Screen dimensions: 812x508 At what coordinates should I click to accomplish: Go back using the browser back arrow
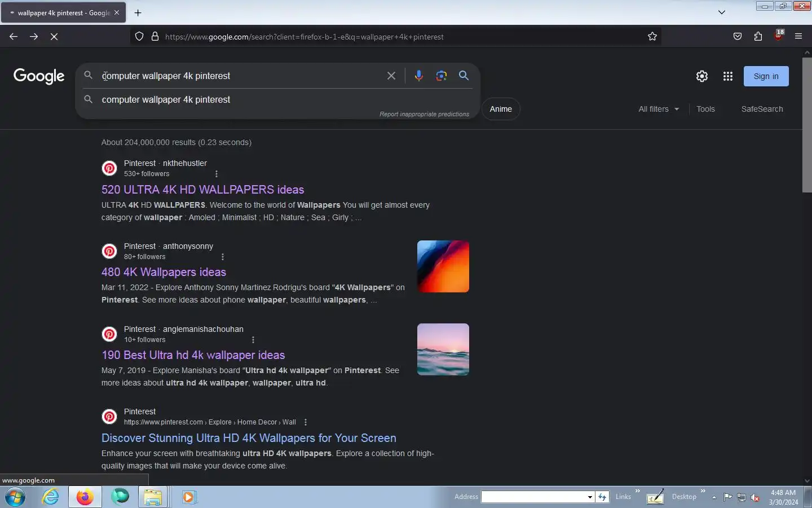[14, 37]
